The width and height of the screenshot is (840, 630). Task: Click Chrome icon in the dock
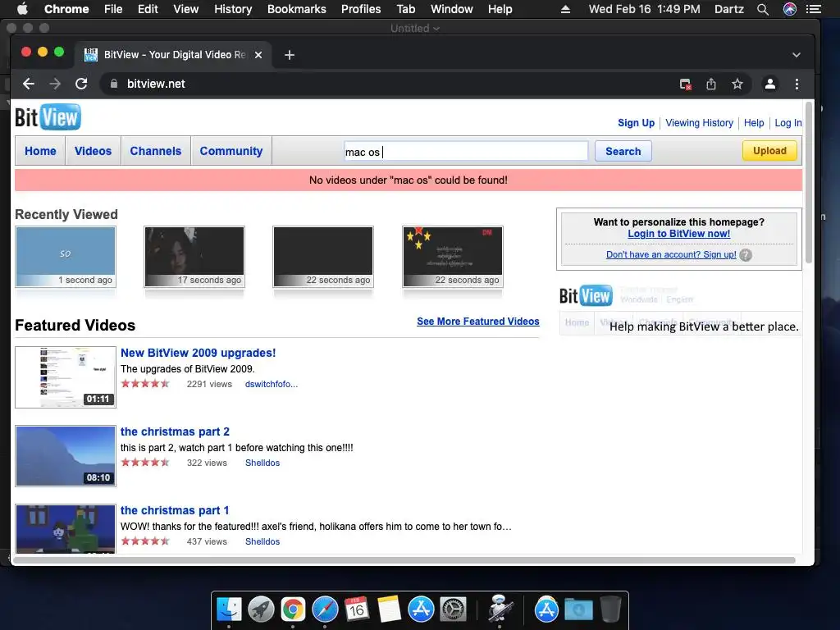point(293,609)
